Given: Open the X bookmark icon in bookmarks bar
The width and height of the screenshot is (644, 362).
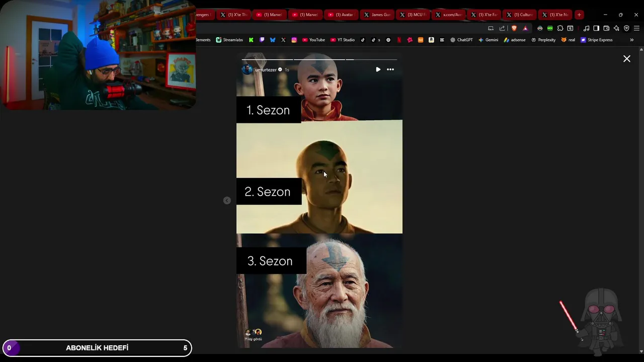Looking at the screenshot, I should [283, 40].
